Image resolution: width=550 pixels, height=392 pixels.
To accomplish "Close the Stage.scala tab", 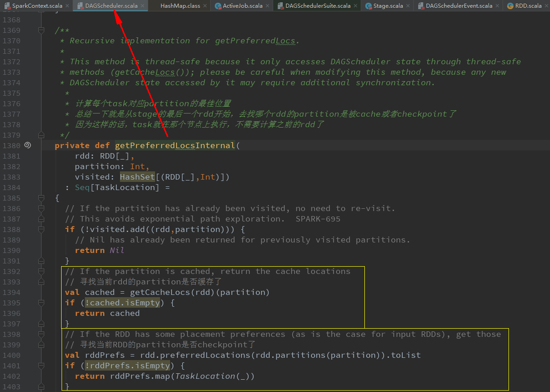I will point(408,6).
